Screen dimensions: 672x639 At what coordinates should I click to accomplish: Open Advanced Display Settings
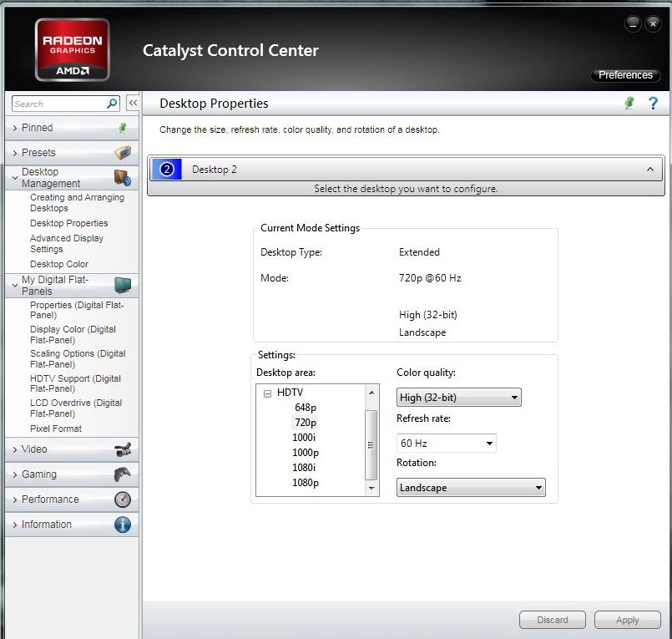coord(67,244)
